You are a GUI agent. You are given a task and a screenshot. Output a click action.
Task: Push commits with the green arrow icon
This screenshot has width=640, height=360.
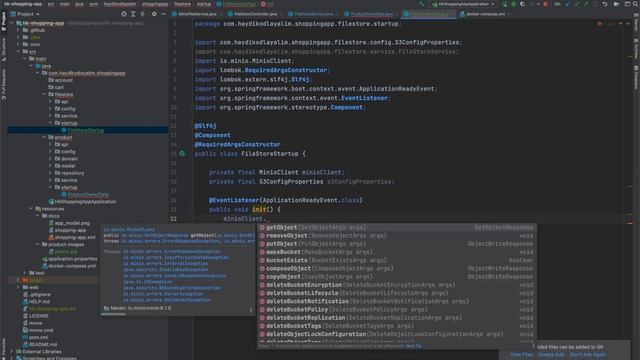[586, 4]
